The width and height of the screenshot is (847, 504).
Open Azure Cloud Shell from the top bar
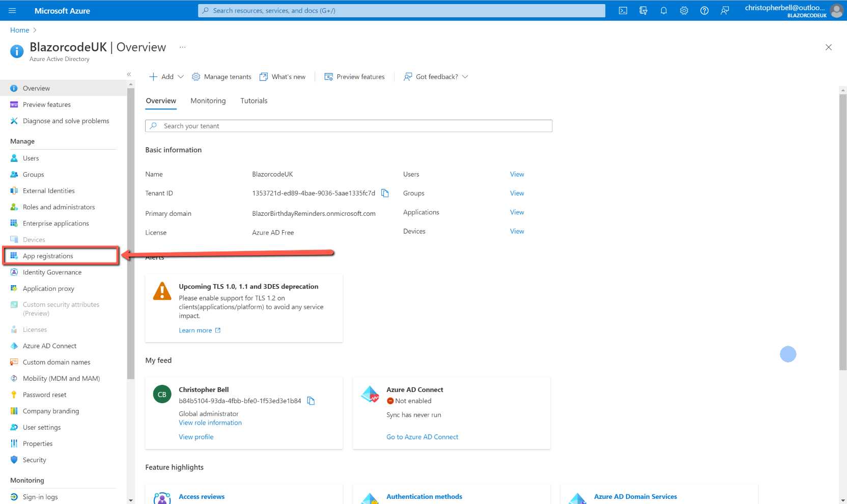(x=623, y=10)
